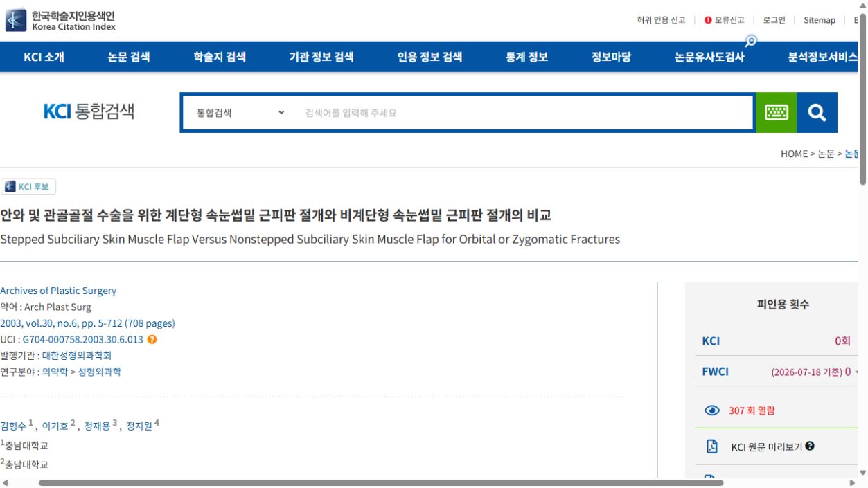The width and height of the screenshot is (868, 488).
Task: Open author 정재용 link
Action: 97,426
